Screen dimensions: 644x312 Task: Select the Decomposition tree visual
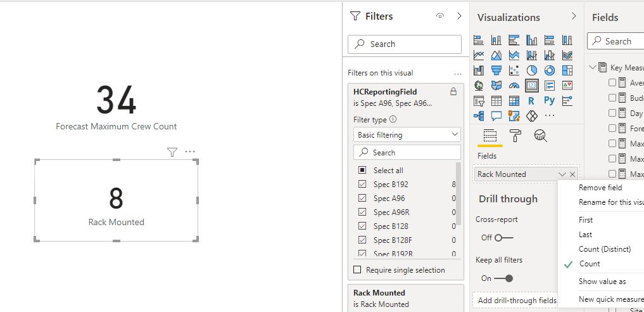coord(479,116)
